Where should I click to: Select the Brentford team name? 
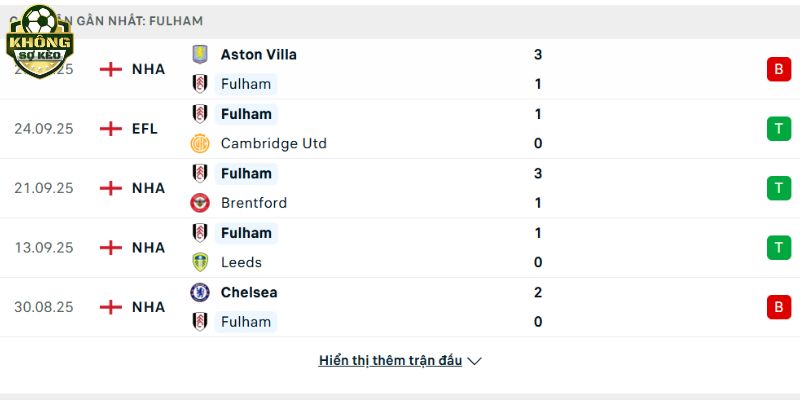click(253, 203)
